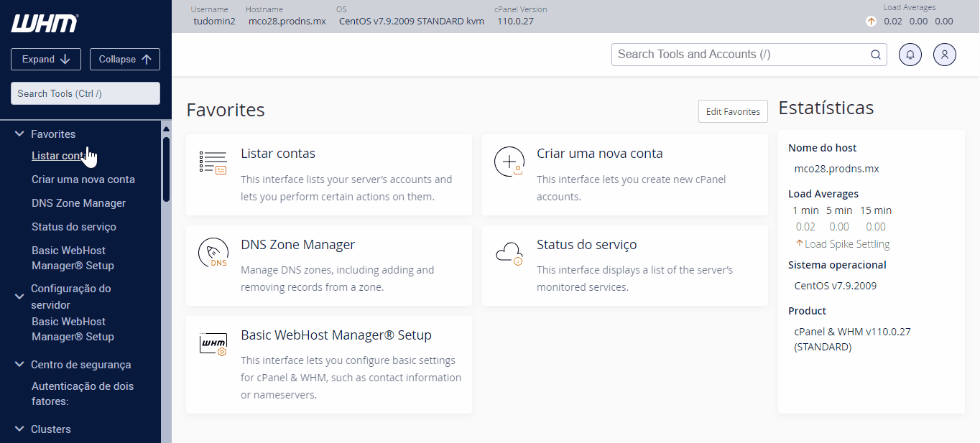Open the Basic WebHost Manager® Setup card title
Viewport: 980px width, 443px height.
click(x=336, y=335)
